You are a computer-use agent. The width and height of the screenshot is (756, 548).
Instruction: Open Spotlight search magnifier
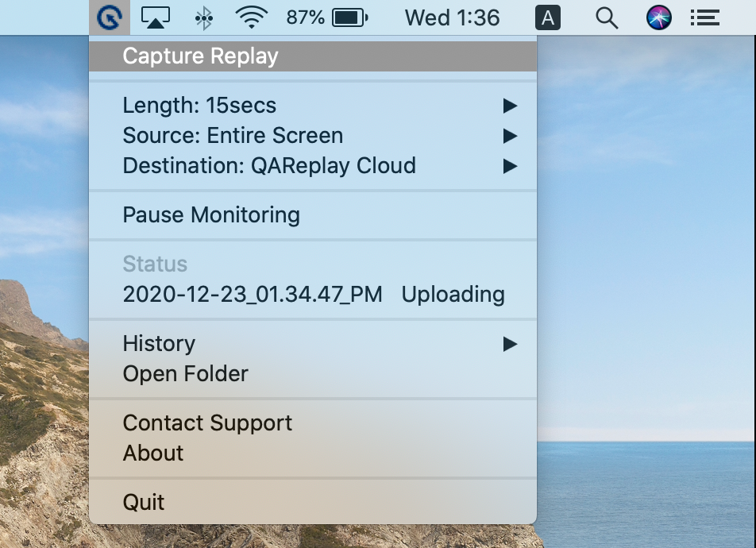[607, 17]
